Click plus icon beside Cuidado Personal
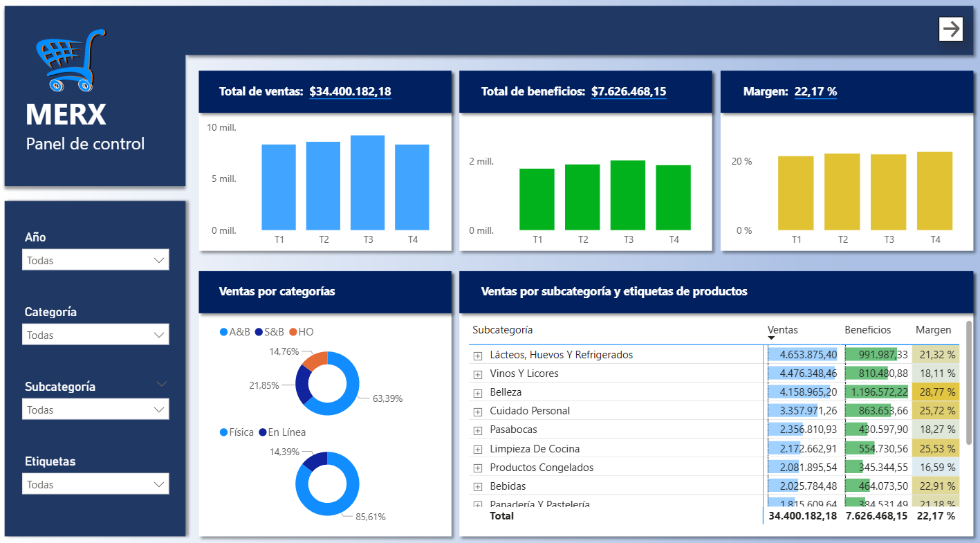Screen dimensions: 980x543 point(477,411)
